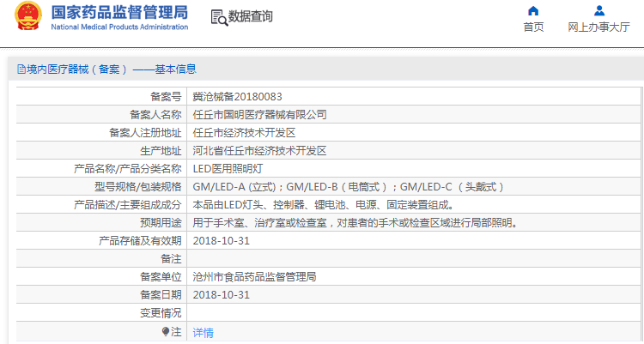Click the light bulb icon beside 注

pyautogui.click(x=166, y=331)
